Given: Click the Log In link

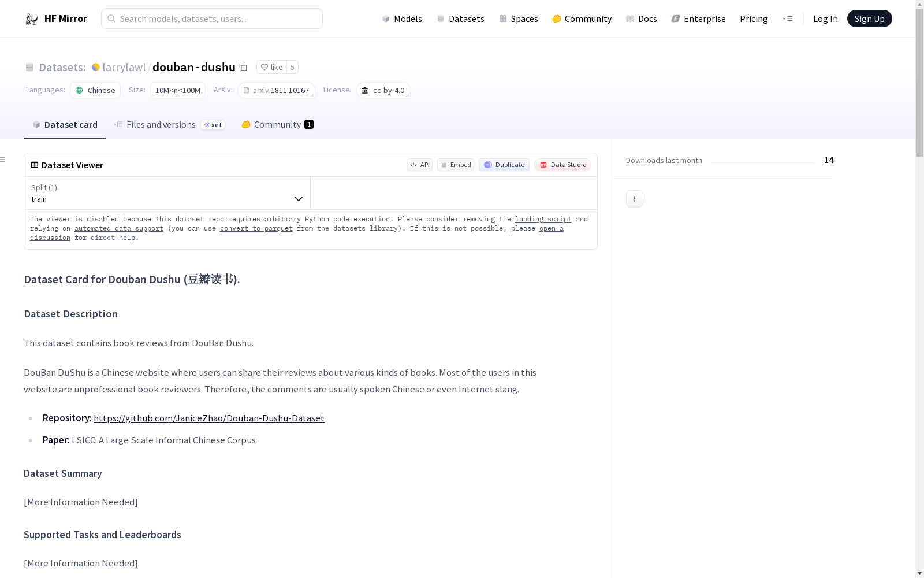Looking at the screenshot, I should pos(825,18).
